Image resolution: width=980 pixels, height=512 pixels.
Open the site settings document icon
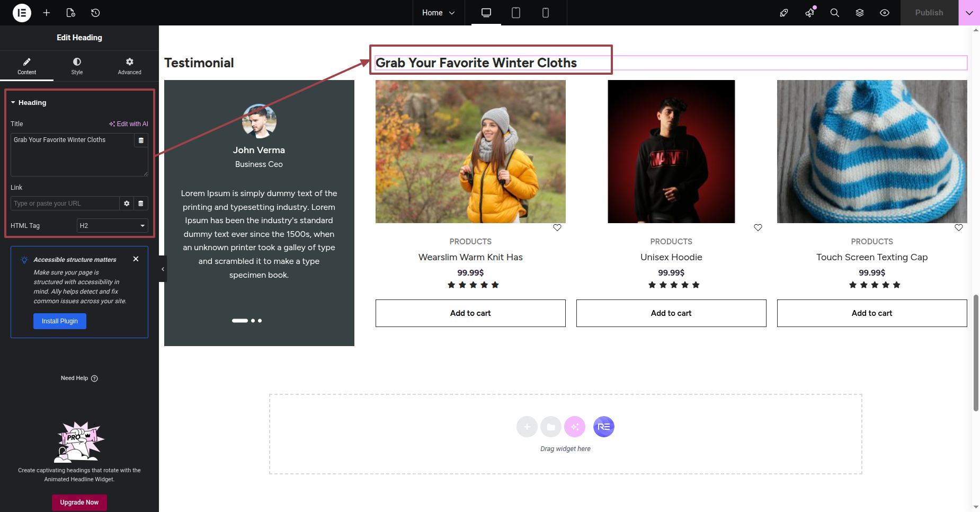(x=71, y=13)
